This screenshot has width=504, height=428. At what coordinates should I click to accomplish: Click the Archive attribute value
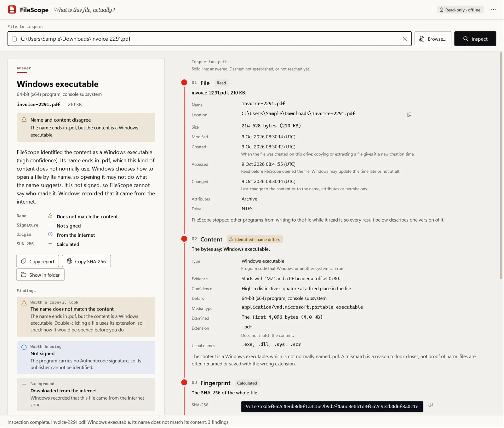249,199
